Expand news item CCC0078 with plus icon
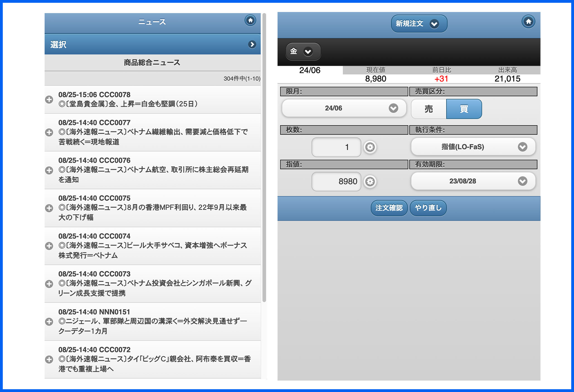Viewport: 574px width, 392px height. (49, 99)
